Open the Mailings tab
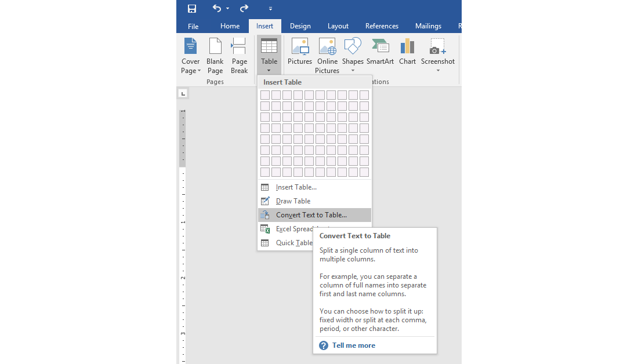Screen dimensions: 638x364 click(x=428, y=26)
